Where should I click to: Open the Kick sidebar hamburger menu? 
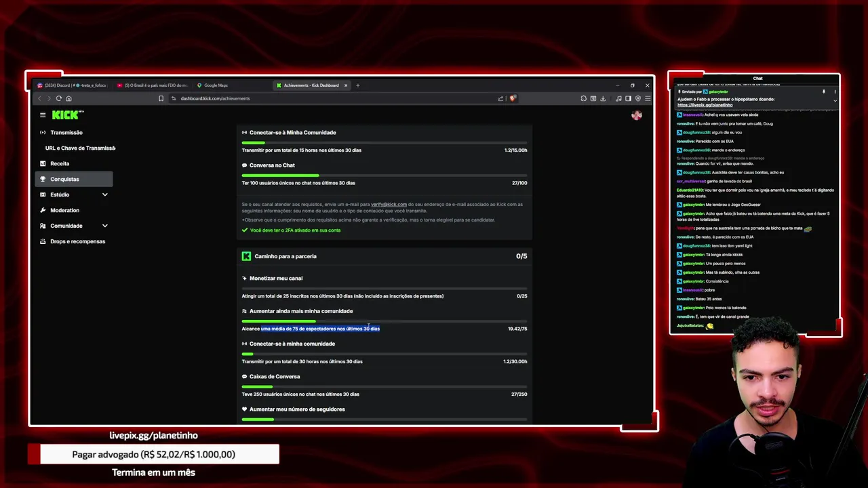click(x=43, y=115)
